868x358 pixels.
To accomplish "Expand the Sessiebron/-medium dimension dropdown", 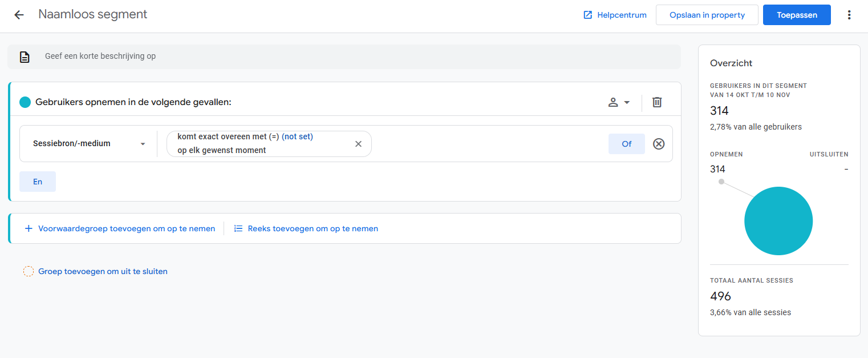I will [x=88, y=144].
